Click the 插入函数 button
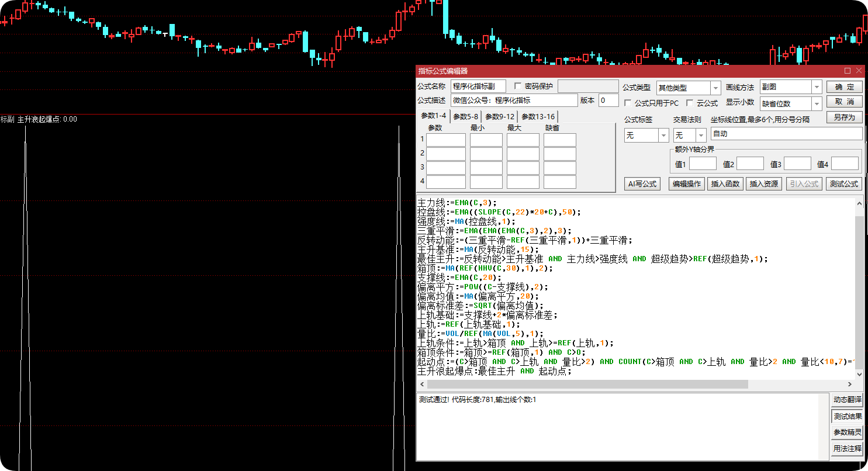 point(725,183)
